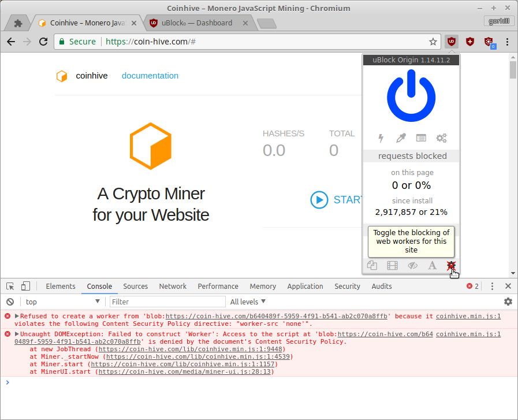Toggle device toolbar icon in DevTools

point(25,286)
